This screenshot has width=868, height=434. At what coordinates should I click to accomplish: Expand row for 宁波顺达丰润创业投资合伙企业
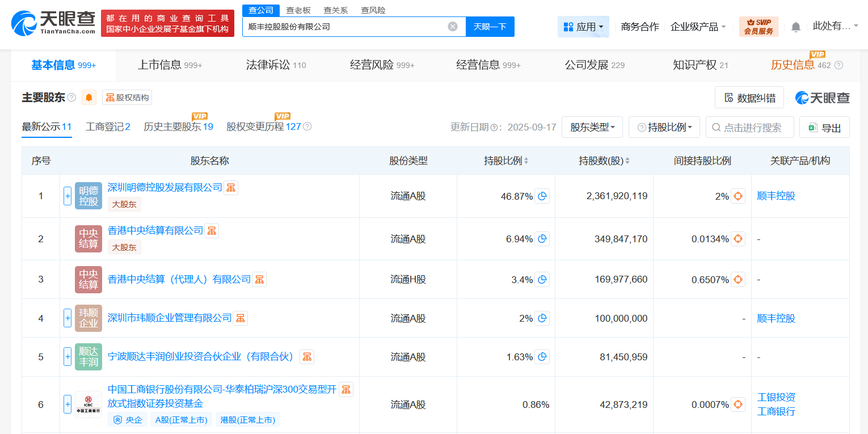point(68,357)
